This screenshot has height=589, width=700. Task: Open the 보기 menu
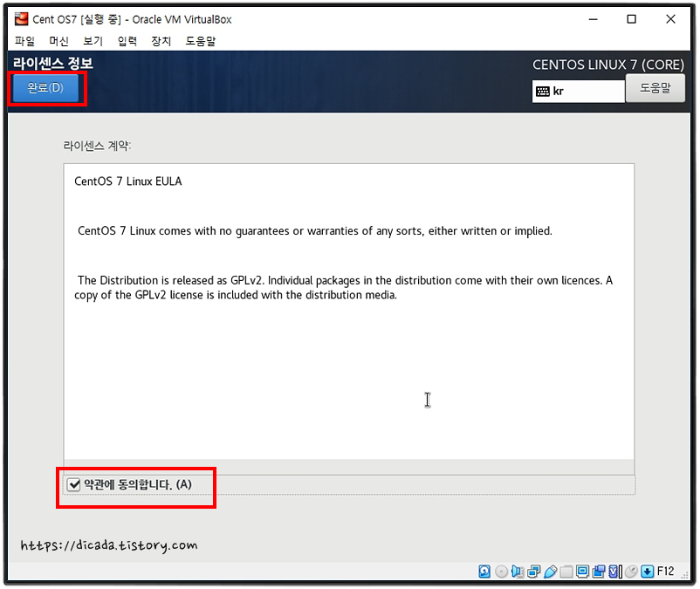tap(93, 41)
